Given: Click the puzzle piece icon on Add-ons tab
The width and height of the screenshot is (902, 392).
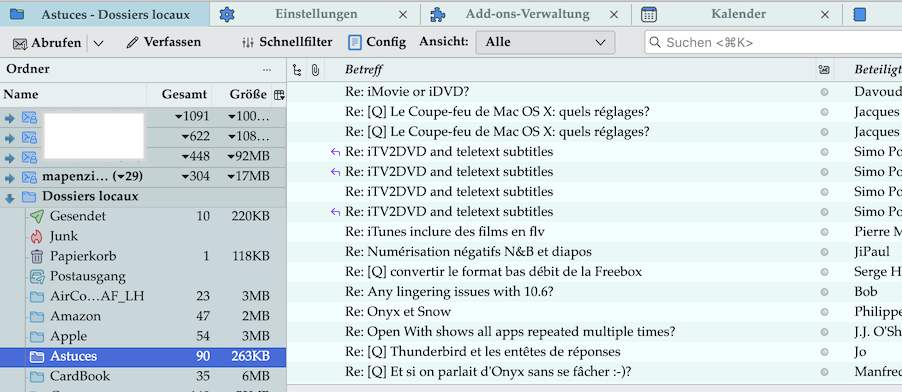Looking at the screenshot, I should 438,14.
